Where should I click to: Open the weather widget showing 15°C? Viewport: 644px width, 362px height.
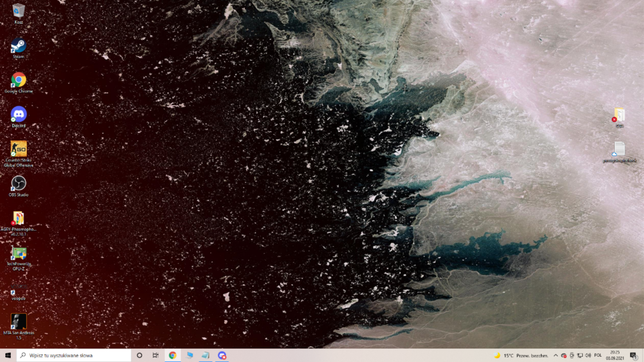coord(521,356)
